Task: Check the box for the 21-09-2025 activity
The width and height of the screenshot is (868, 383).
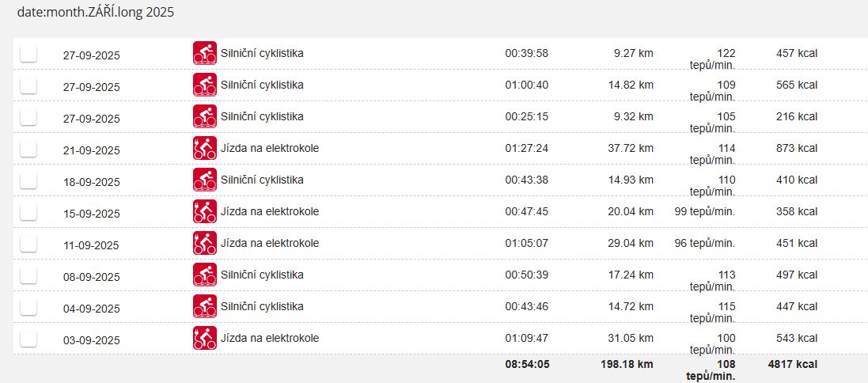Action: [28, 149]
